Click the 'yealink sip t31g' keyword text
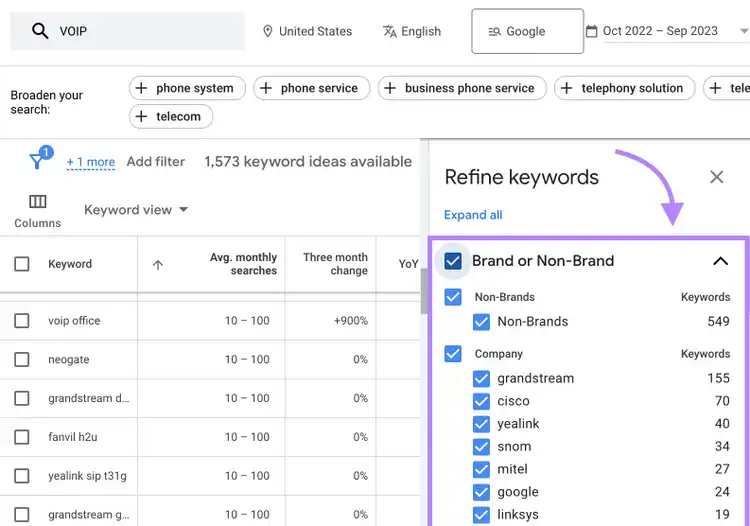The image size is (750, 526). tap(88, 476)
